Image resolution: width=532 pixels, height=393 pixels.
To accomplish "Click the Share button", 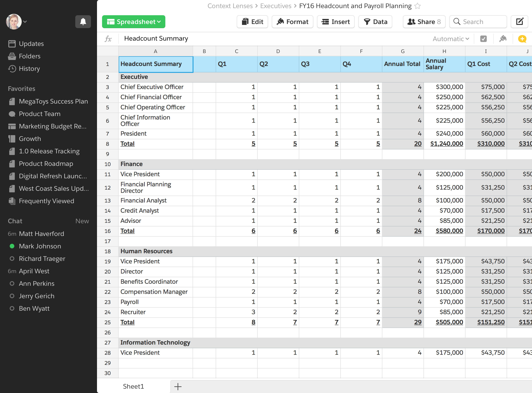I will click(424, 22).
